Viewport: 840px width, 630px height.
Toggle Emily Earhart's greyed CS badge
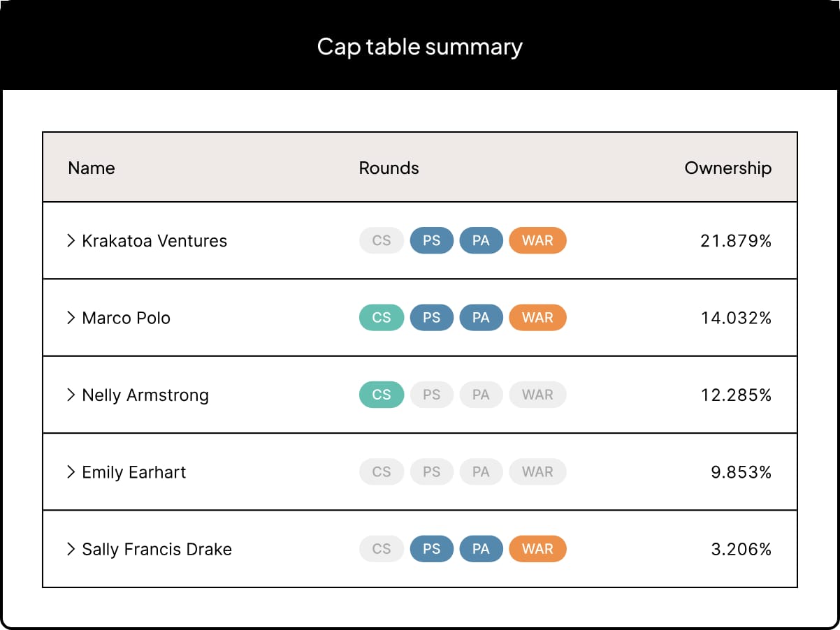(382, 472)
